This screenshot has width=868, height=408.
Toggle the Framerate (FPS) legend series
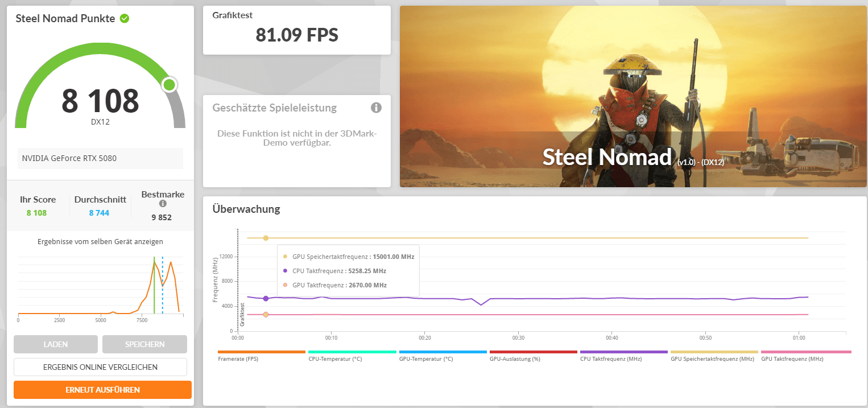[261, 357]
